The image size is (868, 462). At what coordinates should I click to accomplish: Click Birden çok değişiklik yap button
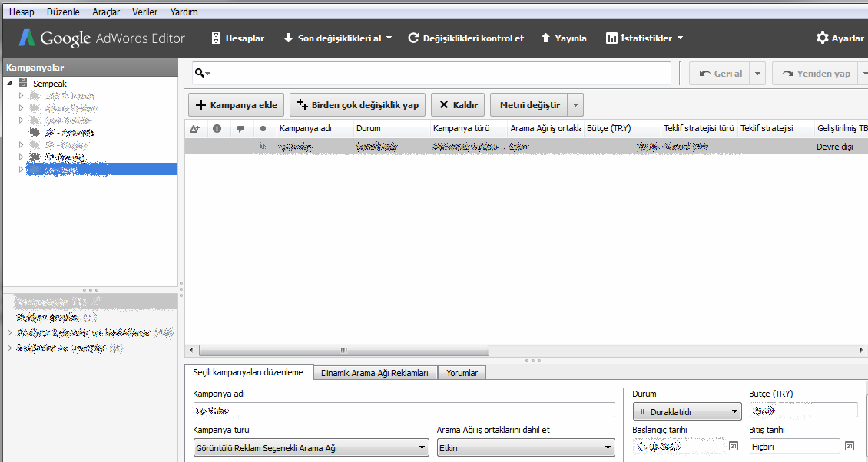pyautogui.click(x=357, y=105)
